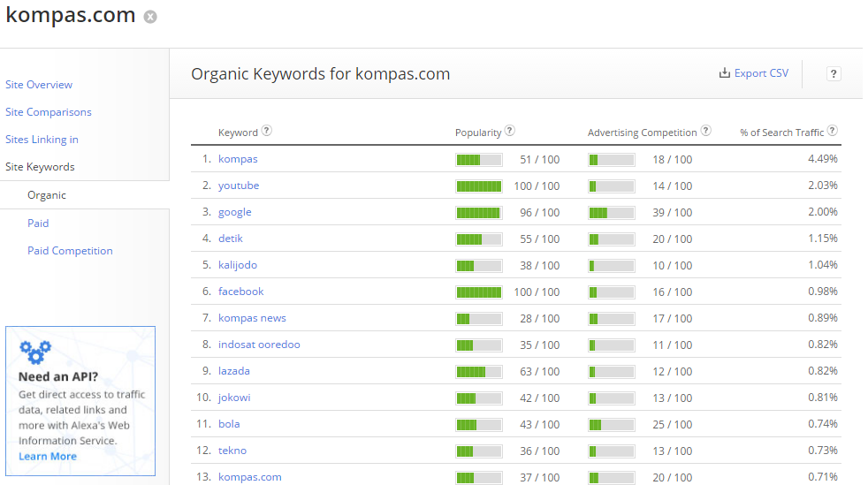Click the 51 / 100 popularity value
Image resolution: width=868 pixels, height=485 pixels.
click(x=540, y=160)
